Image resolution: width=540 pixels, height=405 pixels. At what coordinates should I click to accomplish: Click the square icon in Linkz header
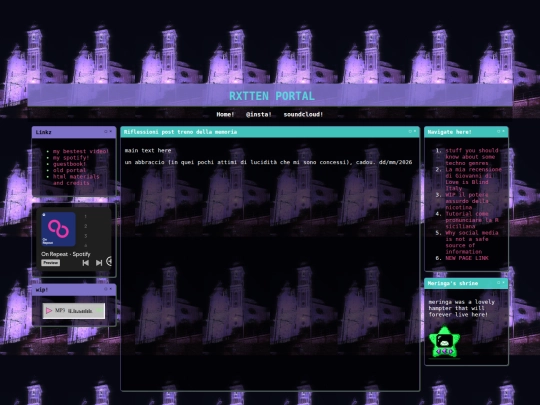tap(106, 131)
